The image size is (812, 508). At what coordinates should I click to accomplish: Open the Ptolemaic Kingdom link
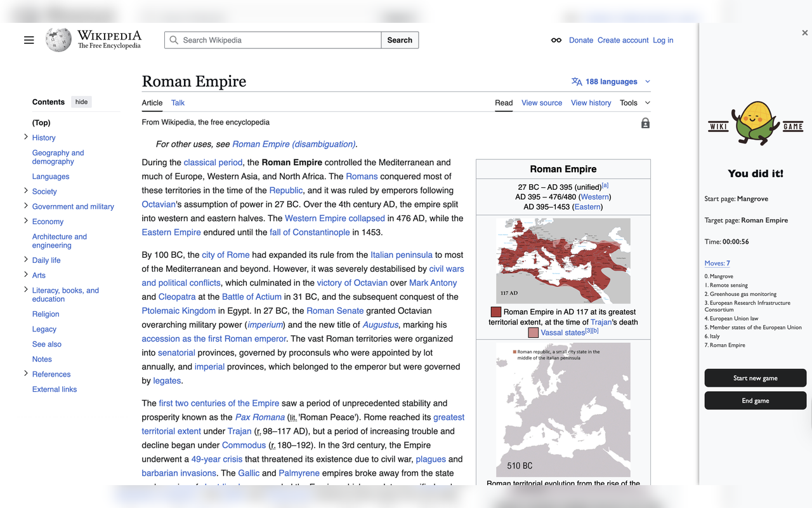179,311
